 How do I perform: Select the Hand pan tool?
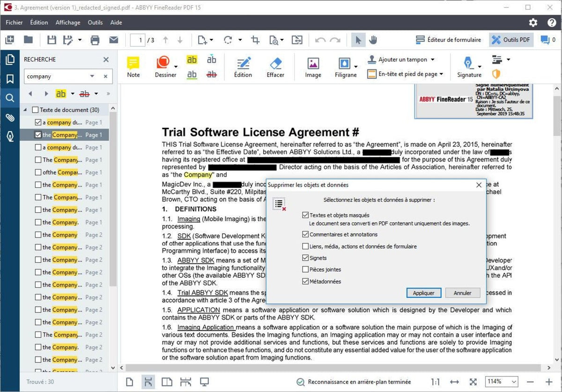373,40
